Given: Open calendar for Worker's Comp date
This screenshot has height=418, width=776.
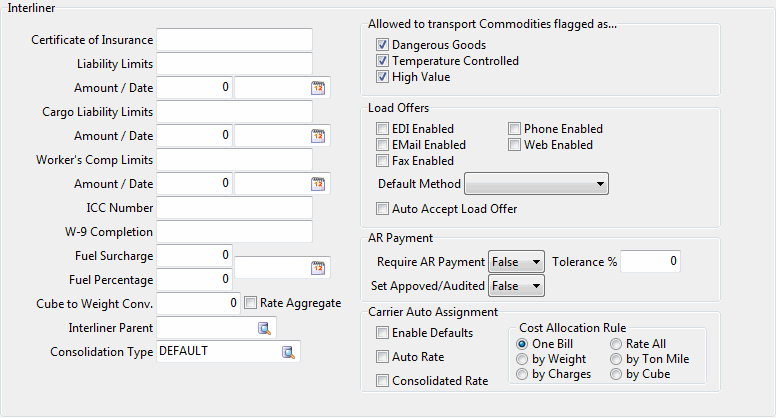Looking at the screenshot, I should tap(319, 184).
